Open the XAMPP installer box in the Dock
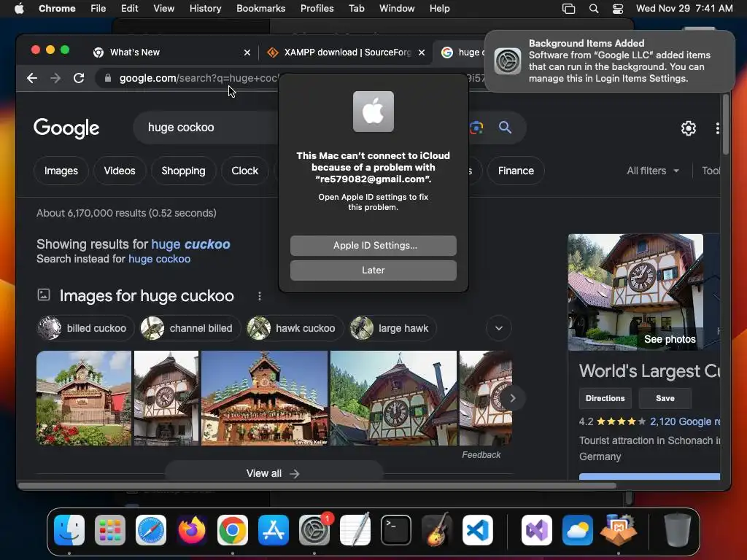This screenshot has height=560, width=747. click(x=619, y=530)
